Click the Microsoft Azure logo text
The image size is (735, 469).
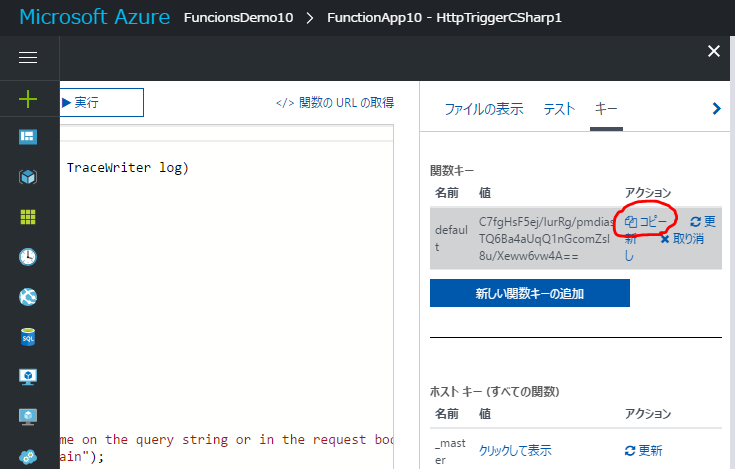[x=95, y=17]
